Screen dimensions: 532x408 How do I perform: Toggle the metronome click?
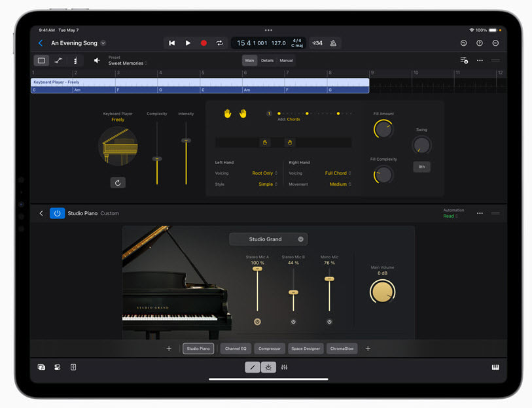pyautogui.click(x=334, y=43)
